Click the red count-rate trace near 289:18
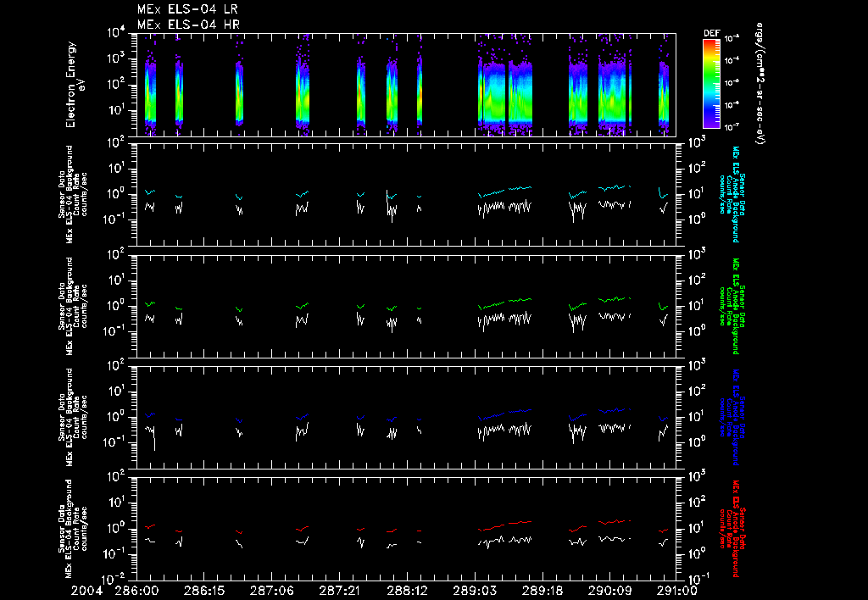 pos(520,522)
